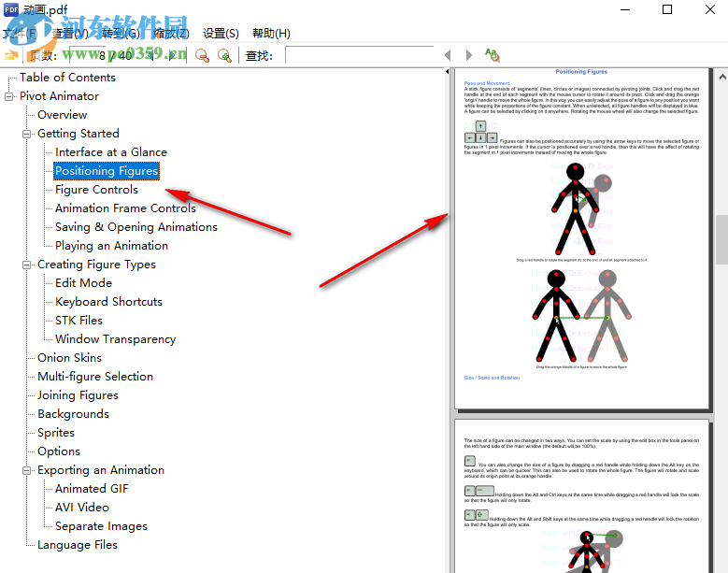728x573 pixels.
Task: Open Joining Figures bookmark
Action: [x=78, y=395]
